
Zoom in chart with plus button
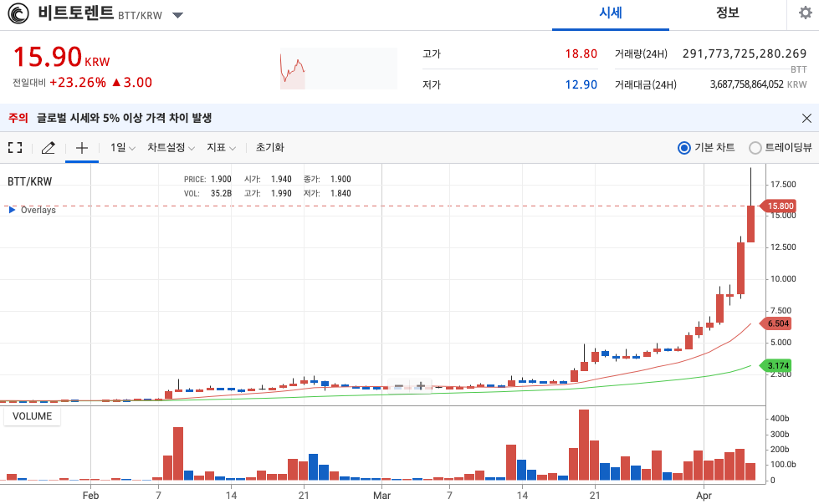pyautogui.click(x=421, y=386)
